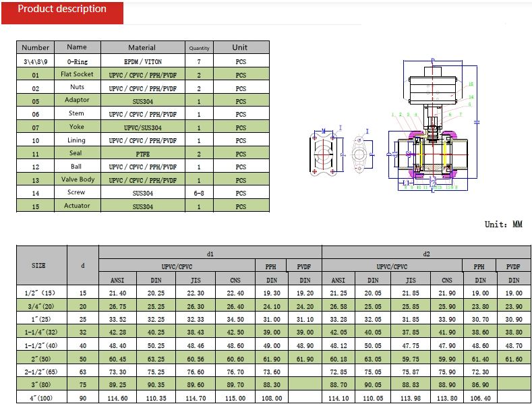This screenshot has height=406, width=532.
Task: Click the 'UPVC/SUS304' material for Yoke
Action: coord(142,127)
